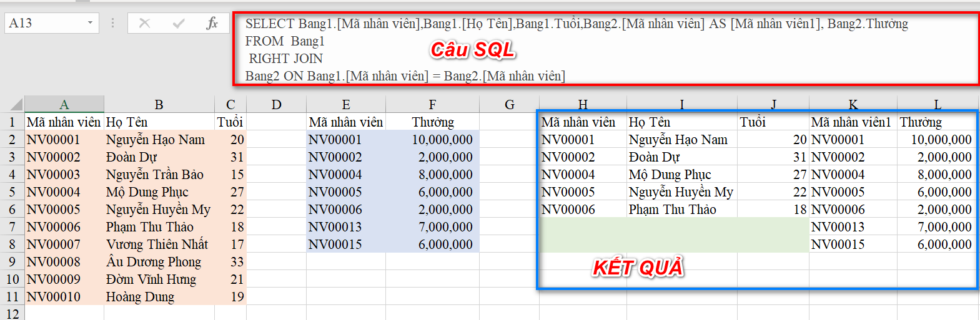Click the Cancel X formula icon

[144, 23]
